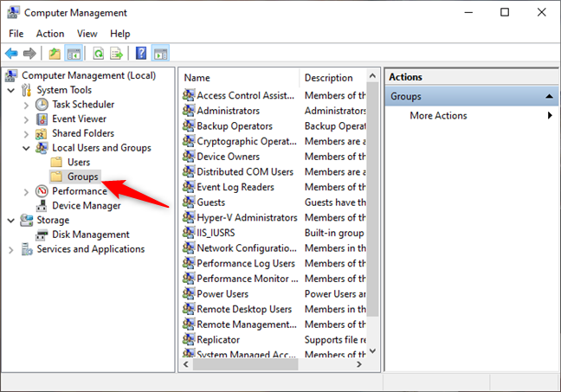Click the Event Viewer icon
The height and width of the screenshot is (392, 561).
(x=42, y=119)
